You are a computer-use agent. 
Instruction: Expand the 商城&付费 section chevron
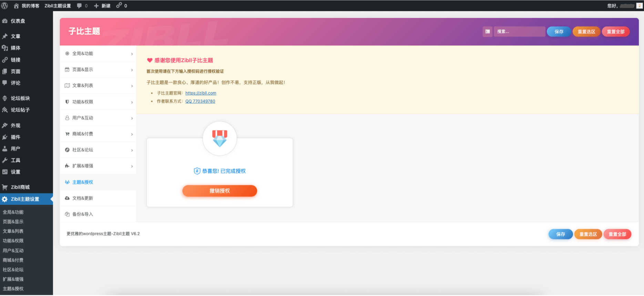pyautogui.click(x=132, y=134)
